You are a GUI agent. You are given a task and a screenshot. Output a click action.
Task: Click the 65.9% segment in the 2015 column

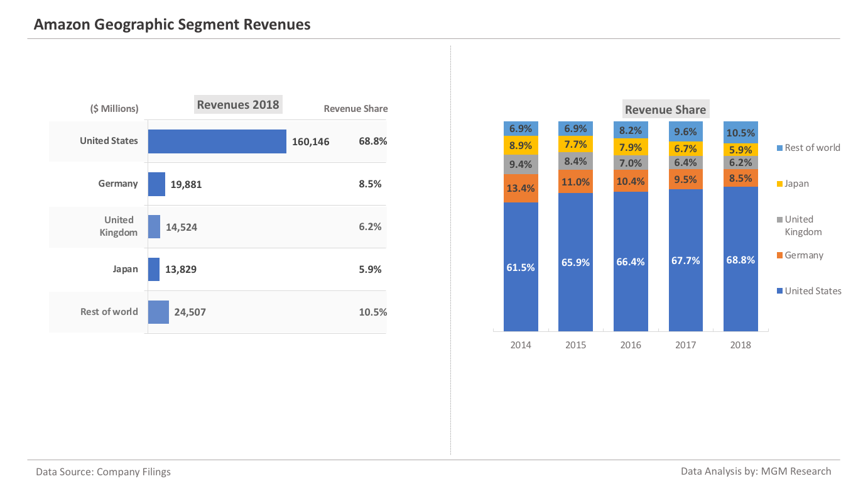pos(575,262)
